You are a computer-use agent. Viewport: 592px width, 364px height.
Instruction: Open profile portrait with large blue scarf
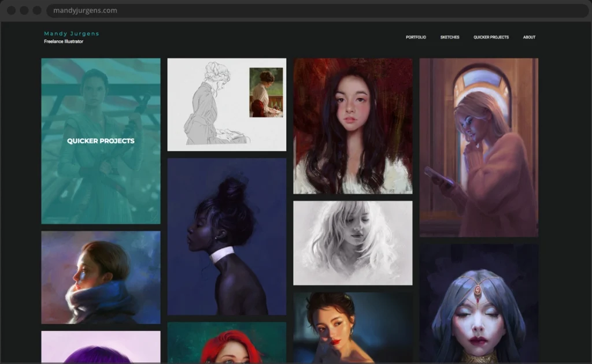[101, 277]
